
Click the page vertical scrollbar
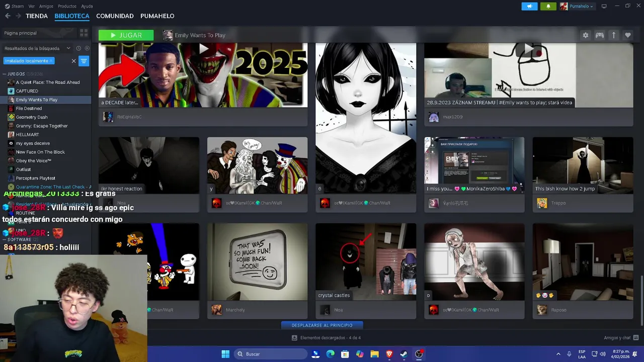point(641,301)
